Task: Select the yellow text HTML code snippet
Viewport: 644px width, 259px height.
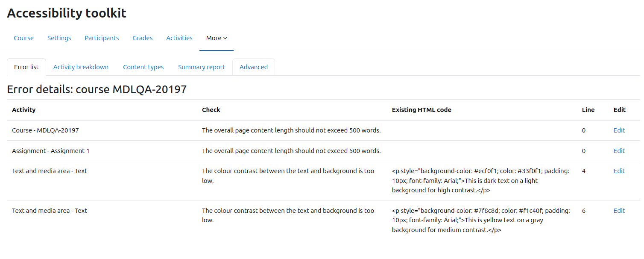Action: click(481, 220)
